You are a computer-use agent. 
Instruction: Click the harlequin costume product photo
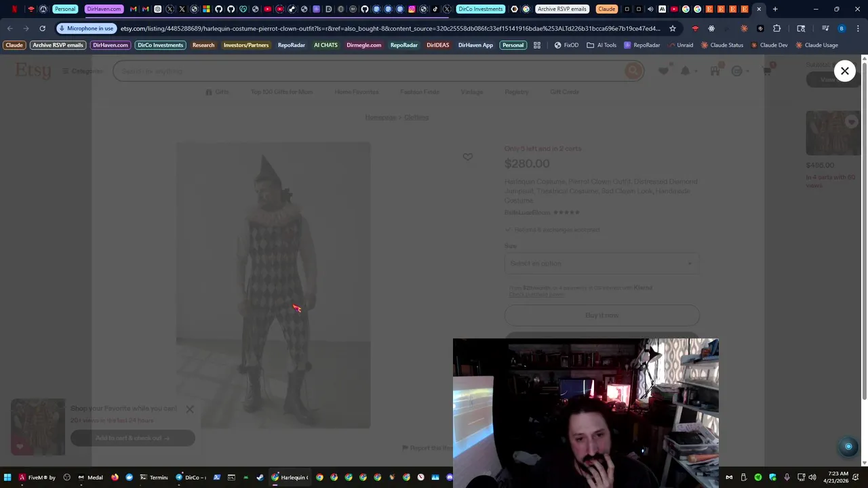(x=273, y=285)
